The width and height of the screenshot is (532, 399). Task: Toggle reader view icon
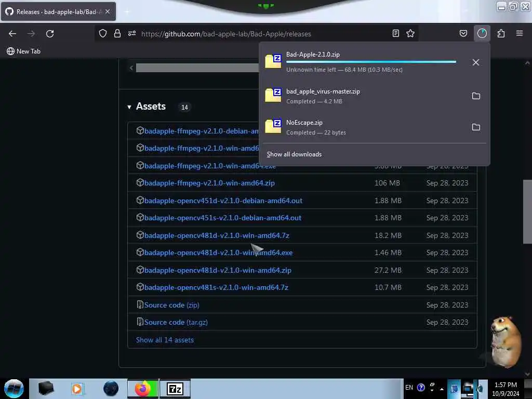[395, 33]
